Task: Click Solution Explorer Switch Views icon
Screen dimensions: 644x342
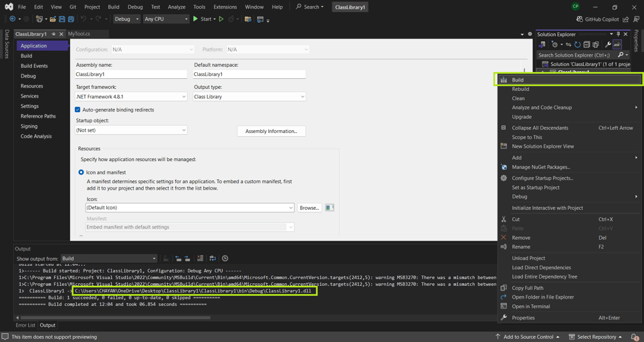Action: point(542,44)
